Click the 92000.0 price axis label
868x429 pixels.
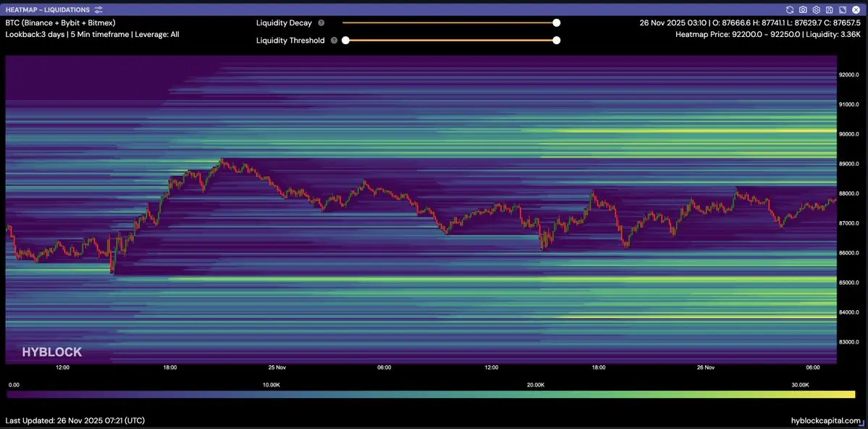pyautogui.click(x=848, y=74)
